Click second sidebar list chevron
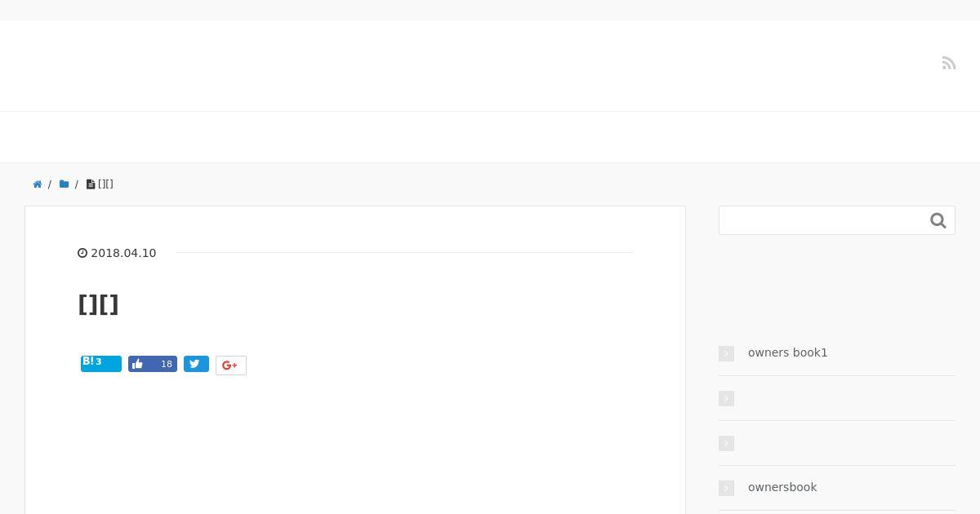Image resolution: width=980 pixels, height=514 pixels. [x=726, y=398]
